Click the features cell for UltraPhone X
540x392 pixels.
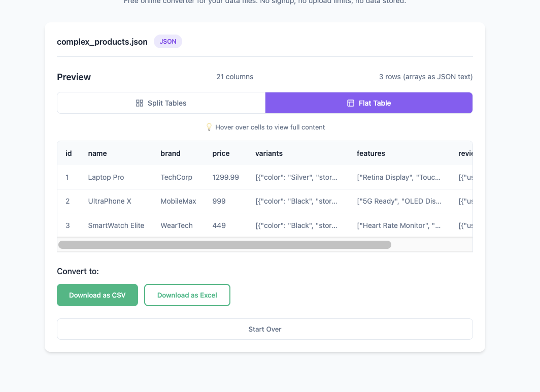point(399,201)
